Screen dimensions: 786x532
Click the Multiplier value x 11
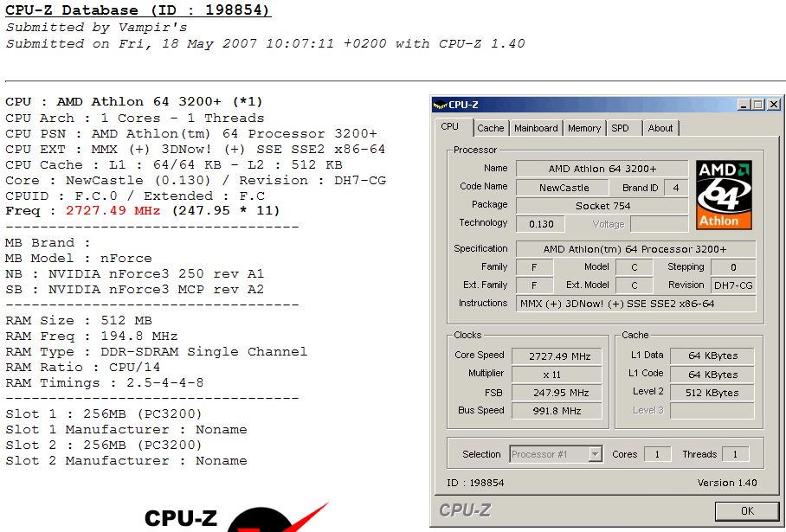coord(557,375)
